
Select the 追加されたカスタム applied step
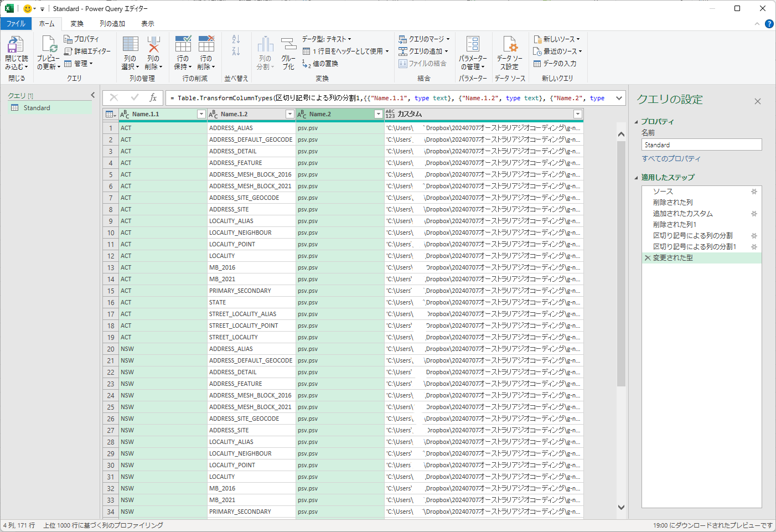[682, 214]
